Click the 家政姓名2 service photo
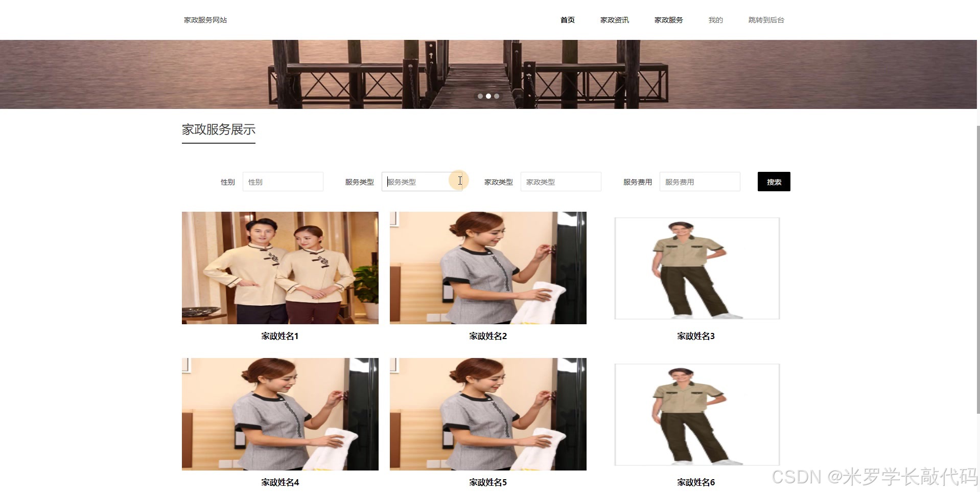 487,268
